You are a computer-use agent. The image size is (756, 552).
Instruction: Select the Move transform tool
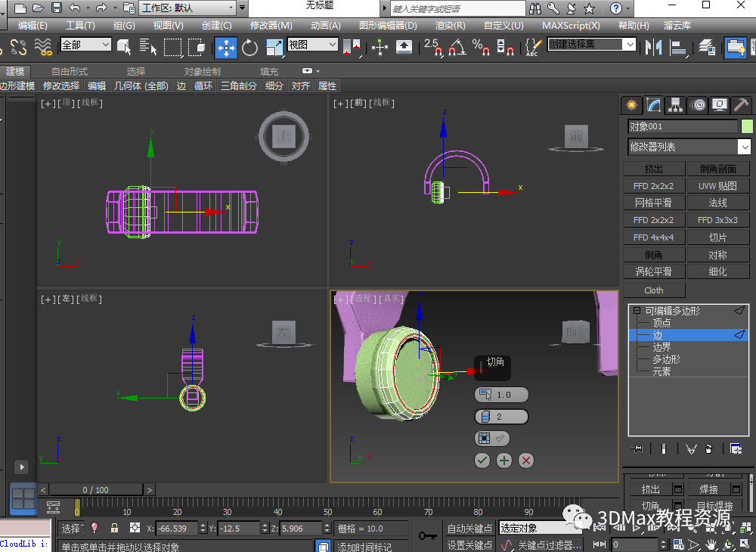(x=226, y=48)
